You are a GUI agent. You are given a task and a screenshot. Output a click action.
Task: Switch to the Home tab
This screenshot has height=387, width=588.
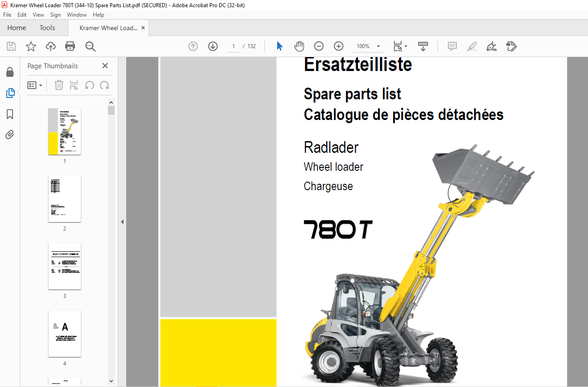pyautogui.click(x=17, y=28)
